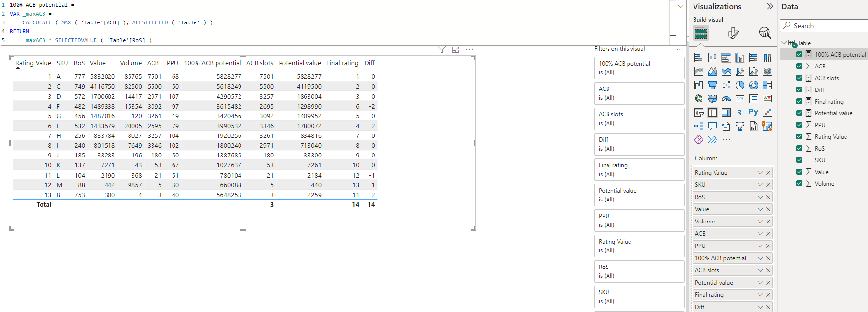Screen dimensions: 868x312
Task: Select the Q&A speech bubble visual
Action: pos(713,126)
